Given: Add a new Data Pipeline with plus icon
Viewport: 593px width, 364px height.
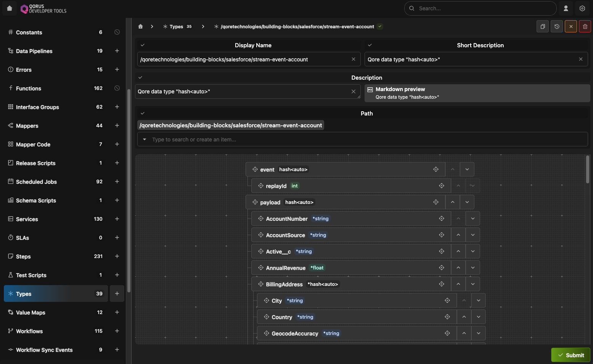Looking at the screenshot, I should [x=117, y=51].
